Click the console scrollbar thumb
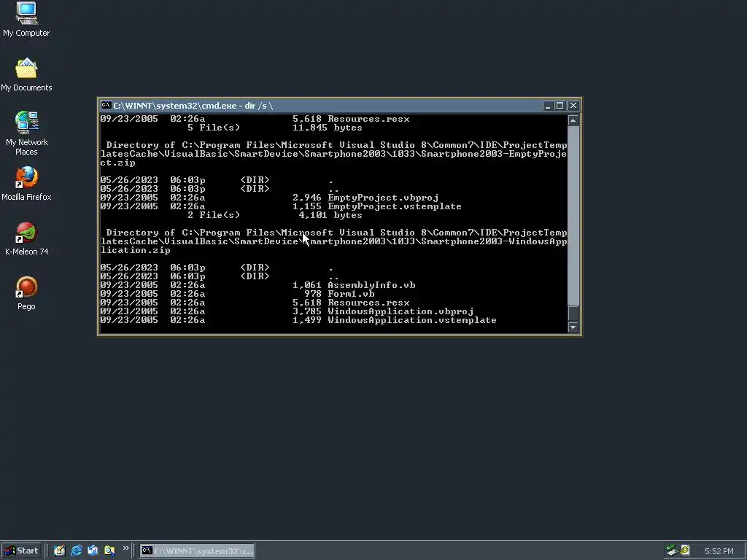The image size is (747, 560). pos(573,313)
